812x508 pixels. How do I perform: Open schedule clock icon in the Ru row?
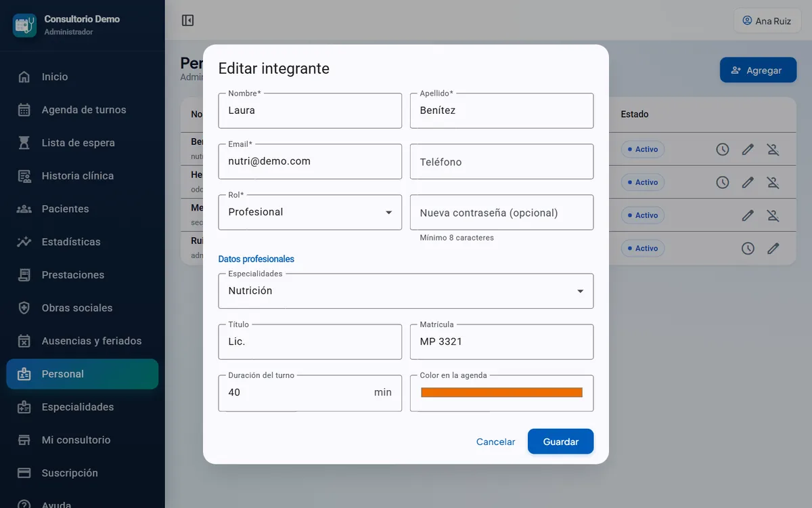(x=748, y=249)
